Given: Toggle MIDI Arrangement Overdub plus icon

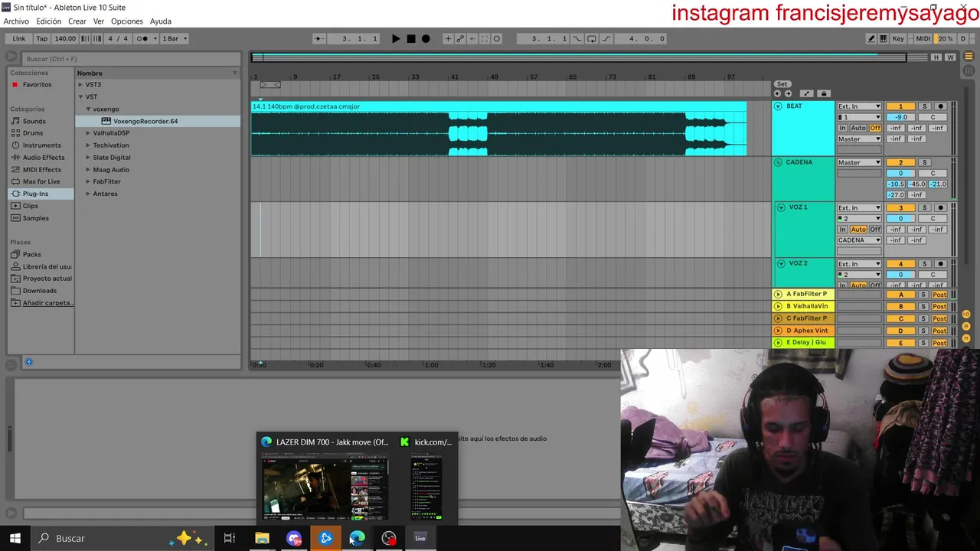Looking at the screenshot, I should (448, 39).
